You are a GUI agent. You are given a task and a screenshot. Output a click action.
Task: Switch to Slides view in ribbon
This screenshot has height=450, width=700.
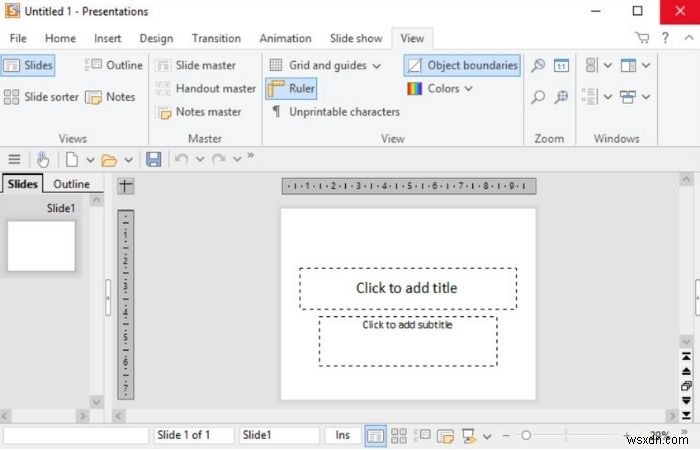click(x=28, y=66)
